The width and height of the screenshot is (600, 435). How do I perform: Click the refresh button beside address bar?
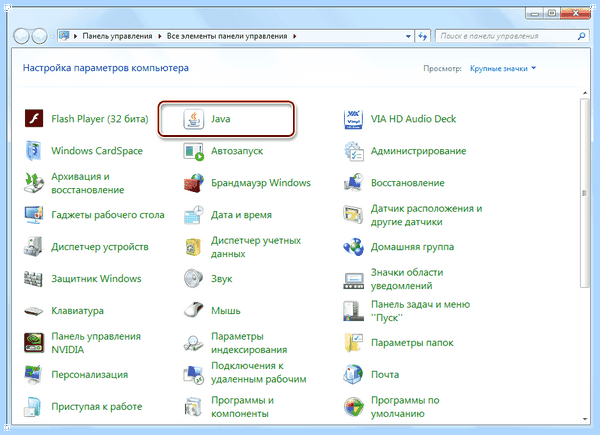422,36
